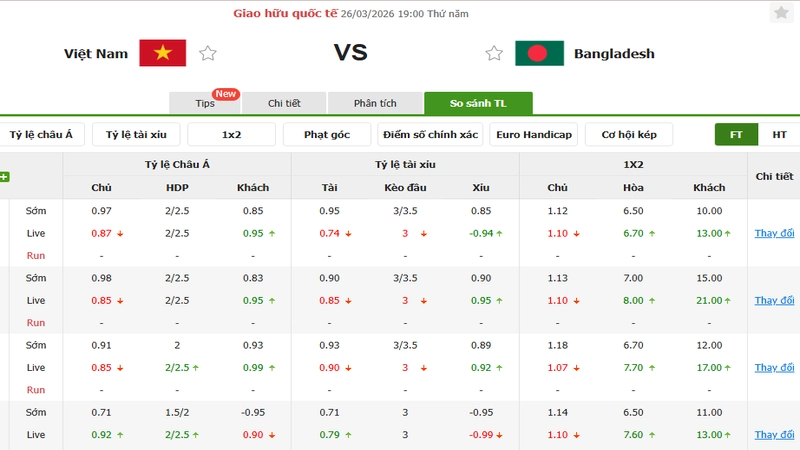
Task: Select the Phạt góc filter
Action: tap(326, 135)
